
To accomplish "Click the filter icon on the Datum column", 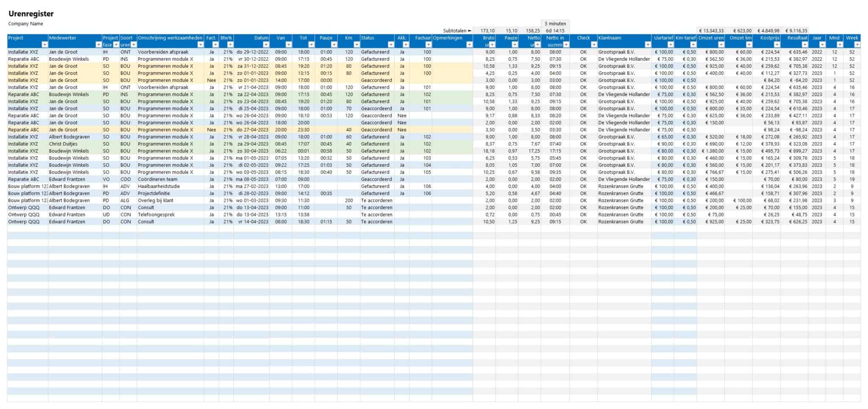I will click(266, 45).
